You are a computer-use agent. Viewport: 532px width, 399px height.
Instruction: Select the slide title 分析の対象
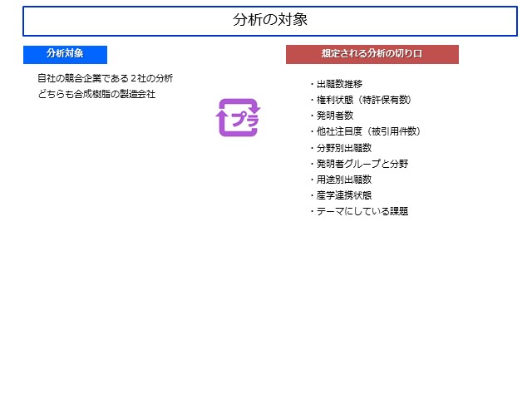tap(270, 20)
